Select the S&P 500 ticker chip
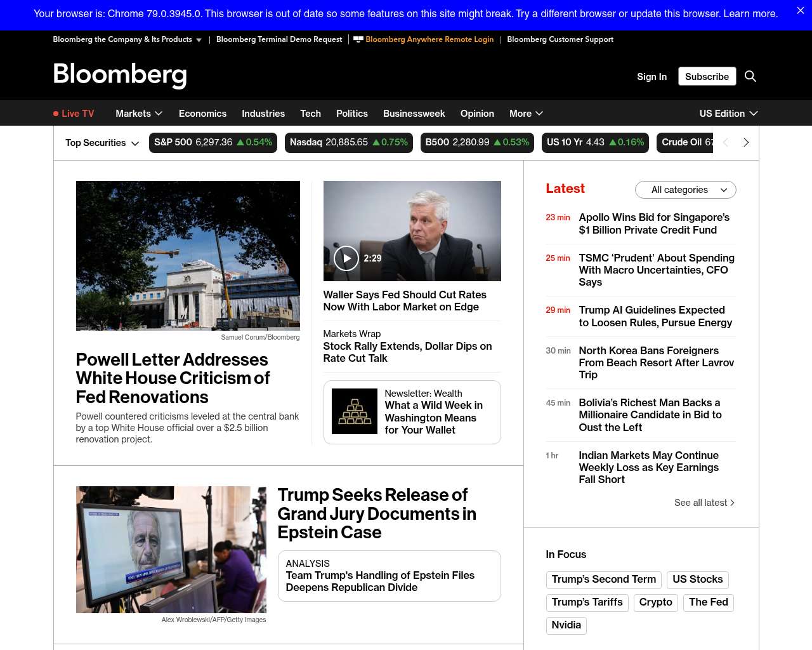 213,143
